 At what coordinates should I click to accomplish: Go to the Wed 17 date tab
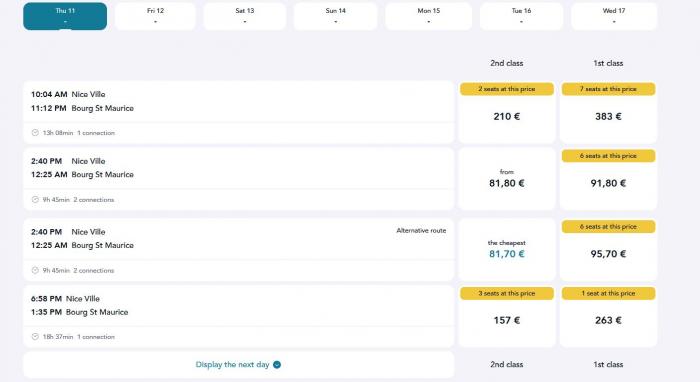[x=614, y=16]
